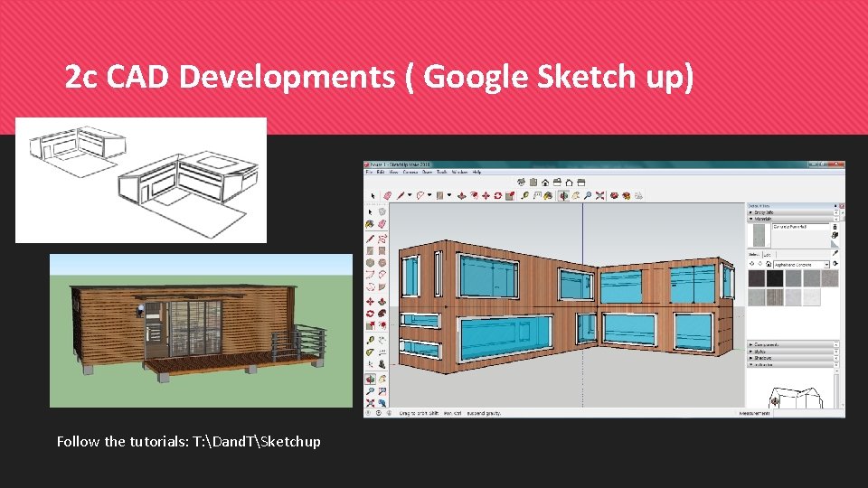Pick the Scale tool in top toolbar
The image size is (868, 488).
[x=510, y=196]
